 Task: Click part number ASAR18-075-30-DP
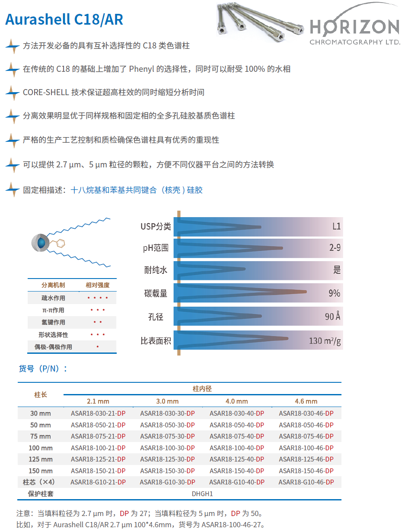(x=167, y=436)
